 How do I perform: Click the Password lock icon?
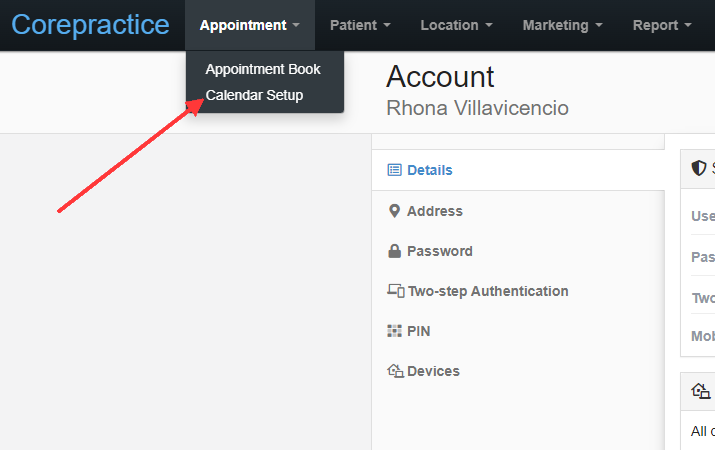(394, 251)
